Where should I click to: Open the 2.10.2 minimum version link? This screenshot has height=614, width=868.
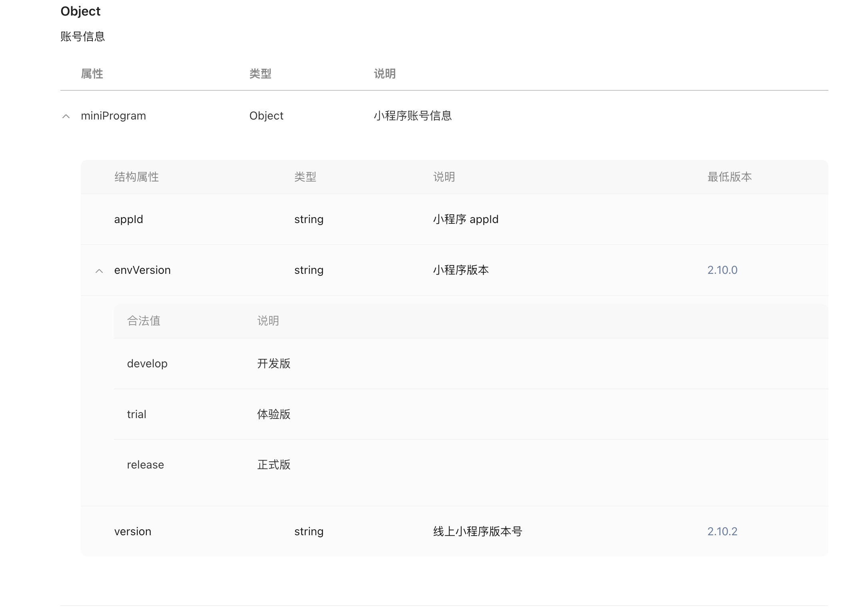coord(722,531)
